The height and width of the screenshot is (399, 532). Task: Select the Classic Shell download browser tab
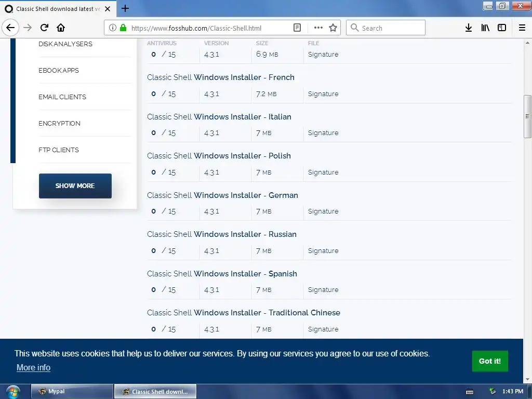(58, 9)
